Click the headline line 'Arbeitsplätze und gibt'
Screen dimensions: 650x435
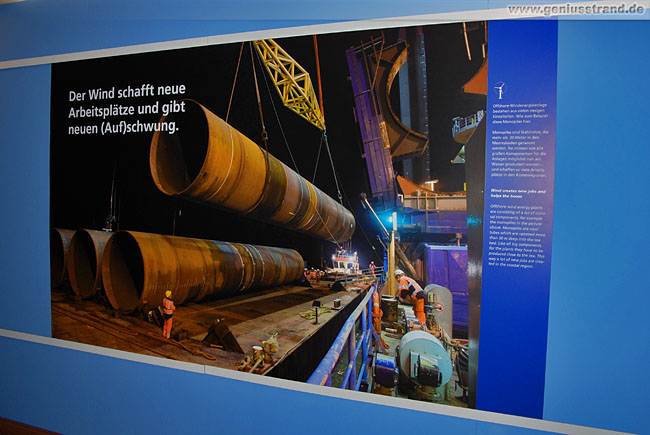tap(126, 109)
